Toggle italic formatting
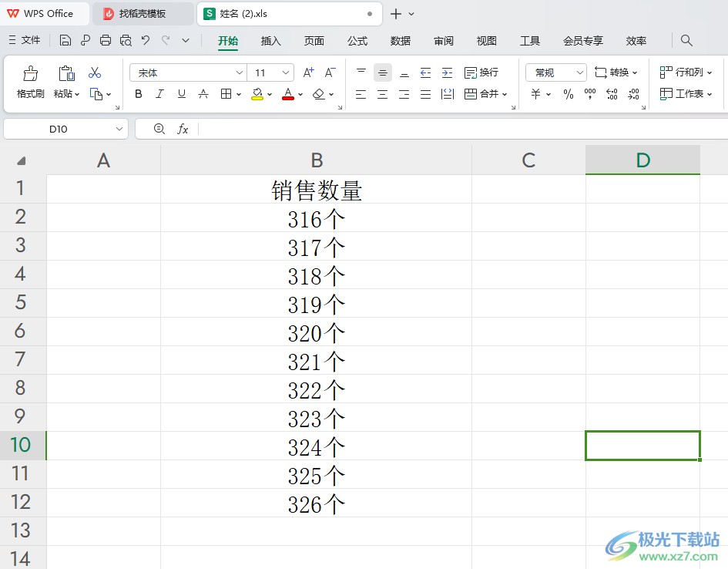Viewport: 728px width, 569px height. pyautogui.click(x=160, y=94)
